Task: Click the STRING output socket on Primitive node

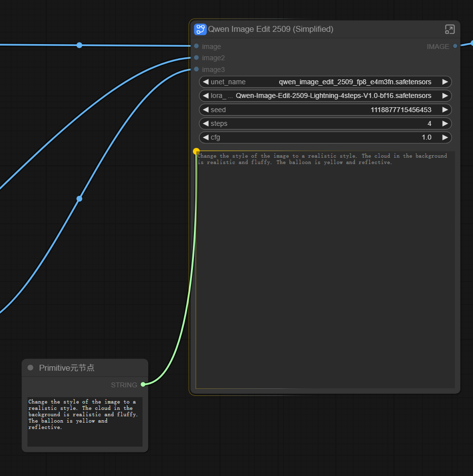Action: 143,384
